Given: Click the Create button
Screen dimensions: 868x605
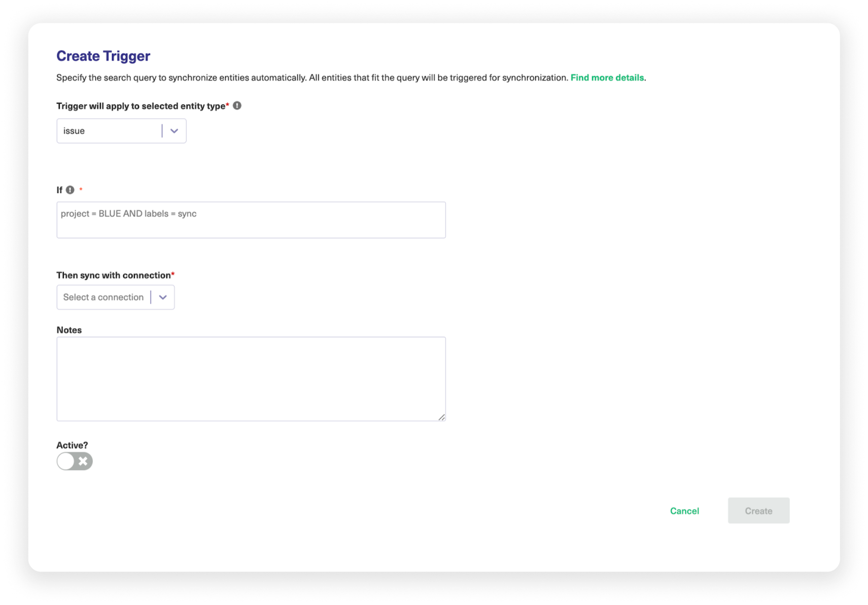Looking at the screenshot, I should pyautogui.click(x=758, y=511).
